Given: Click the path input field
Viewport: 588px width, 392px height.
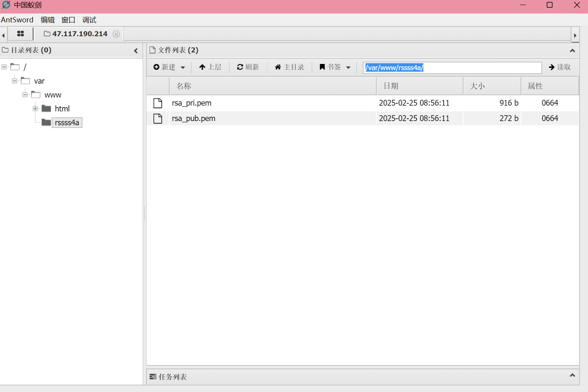Looking at the screenshot, I should 452,68.
